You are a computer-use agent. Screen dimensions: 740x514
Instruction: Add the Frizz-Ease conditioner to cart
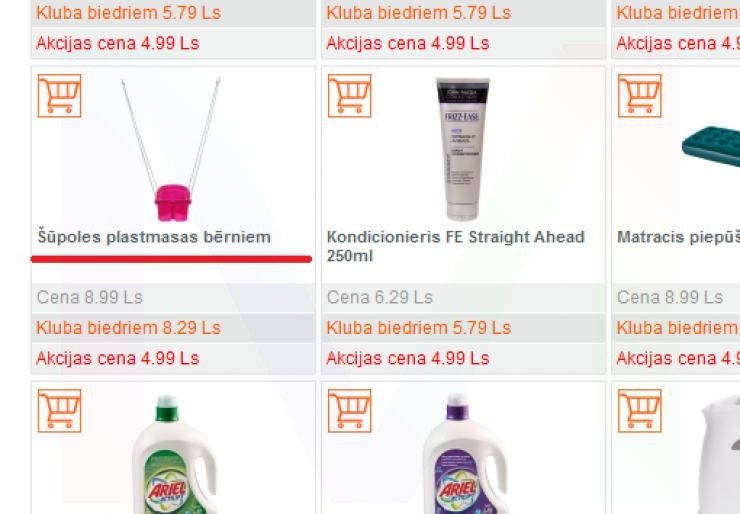coord(350,96)
